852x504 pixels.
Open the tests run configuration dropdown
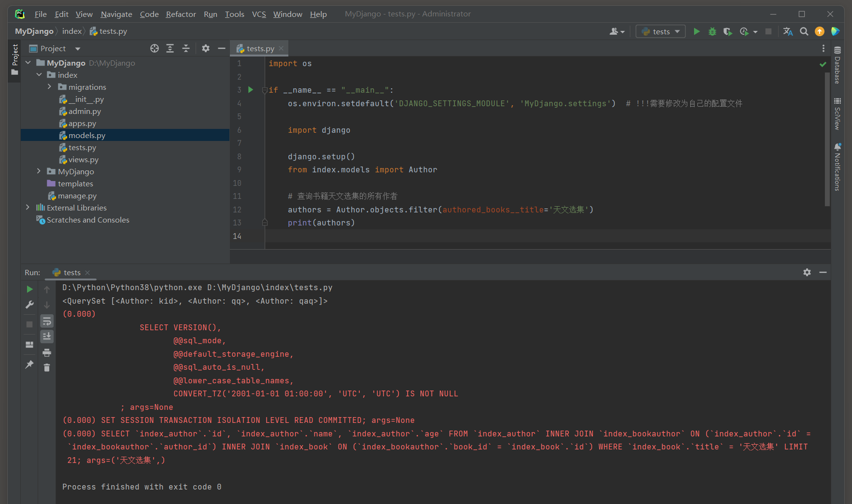pos(660,31)
